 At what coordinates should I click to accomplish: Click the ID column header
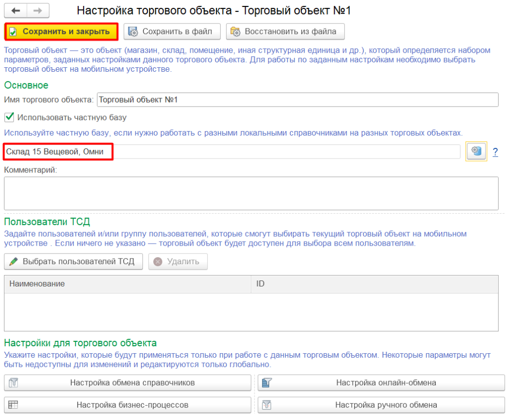pyautogui.click(x=375, y=284)
